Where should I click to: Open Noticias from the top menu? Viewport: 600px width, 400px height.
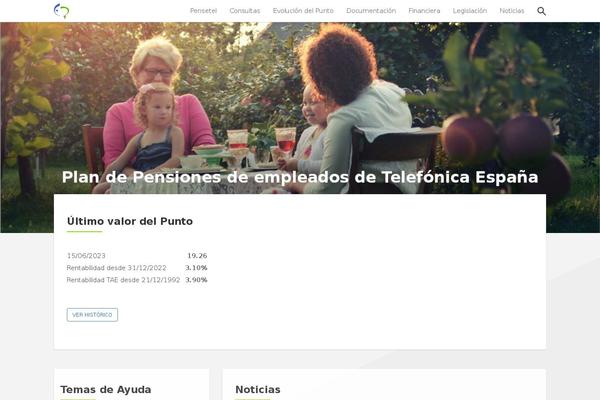(x=512, y=11)
